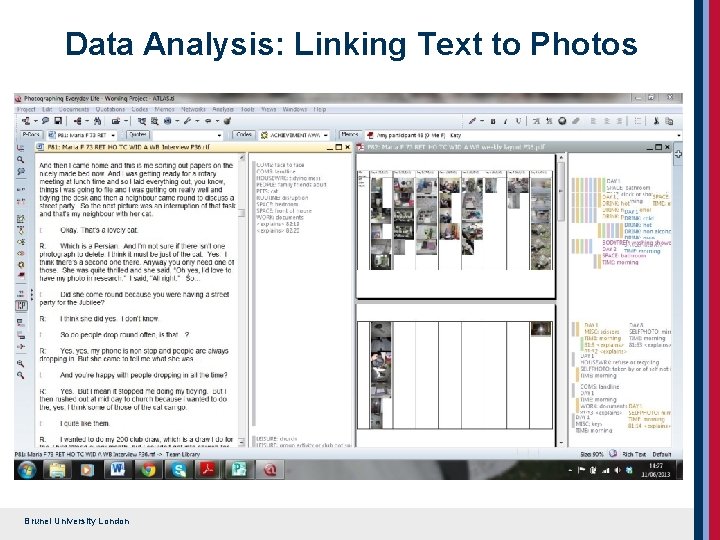Expand the arrow next to network tree icon
The image size is (720, 540).
tap(35, 121)
